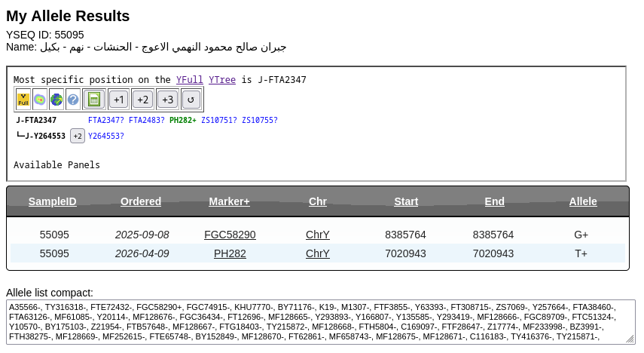Screen dimensions: 644x353
Task: Open ChrY link in the PH282 row
Action: [x=318, y=253]
